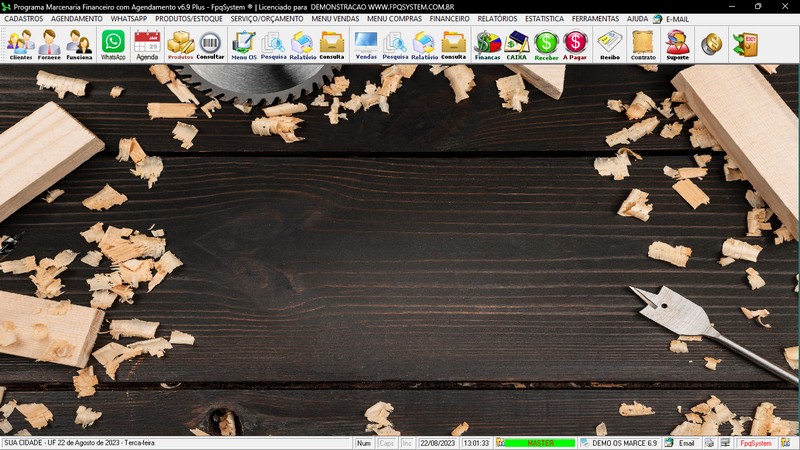Open the AJUDA menu
800x450 pixels.
(x=637, y=19)
